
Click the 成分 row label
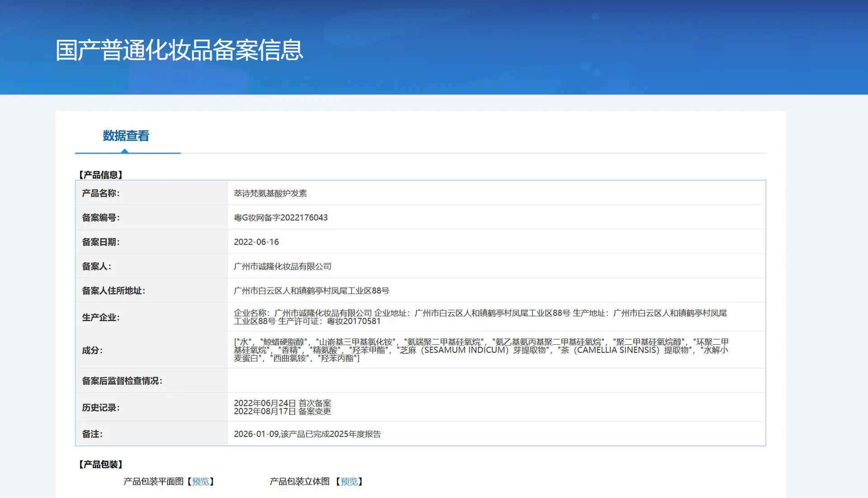click(x=92, y=350)
